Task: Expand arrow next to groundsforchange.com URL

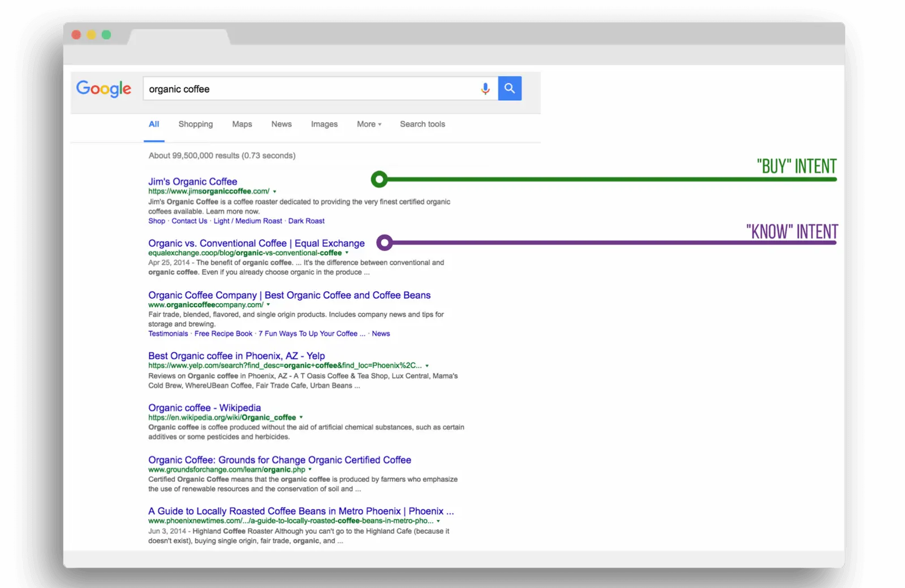Action: [x=310, y=470]
